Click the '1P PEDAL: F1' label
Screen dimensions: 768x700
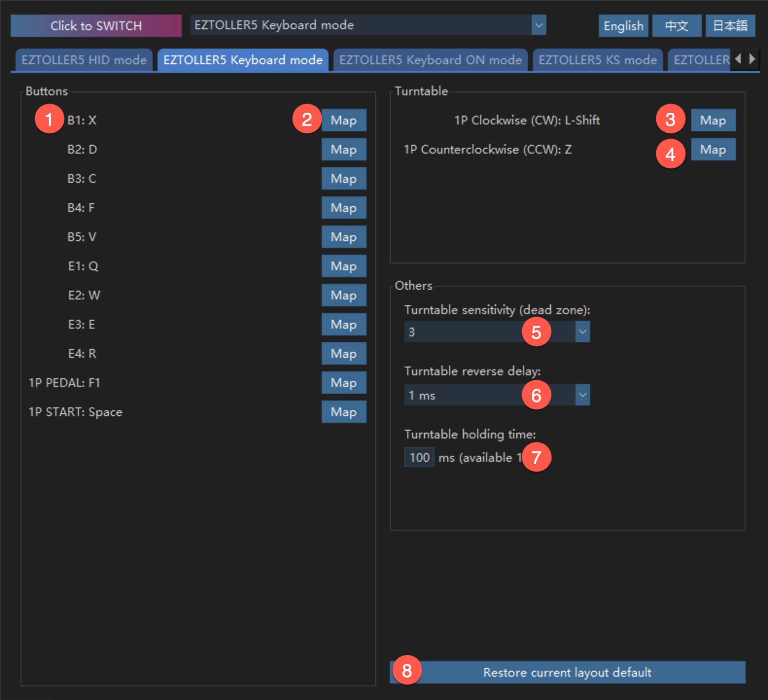coord(65,383)
